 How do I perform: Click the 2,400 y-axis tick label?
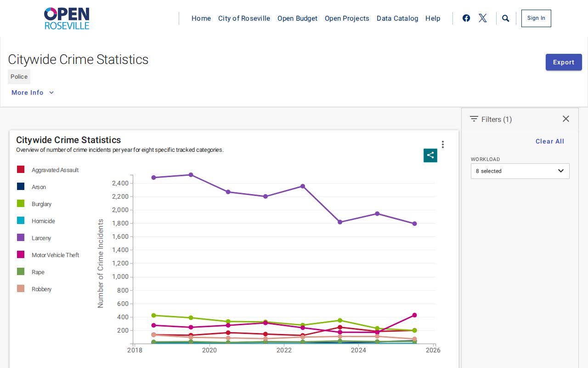point(120,183)
